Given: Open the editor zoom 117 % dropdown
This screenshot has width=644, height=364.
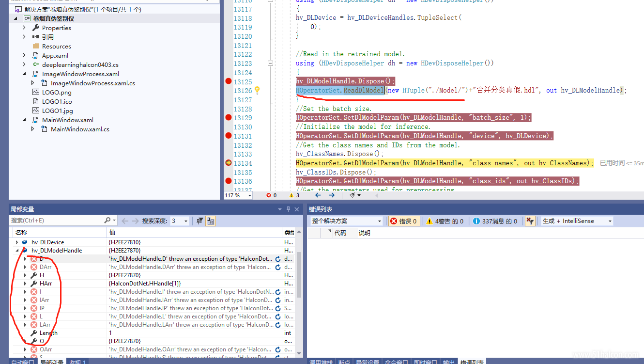Looking at the screenshot, I should click(250, 195).
